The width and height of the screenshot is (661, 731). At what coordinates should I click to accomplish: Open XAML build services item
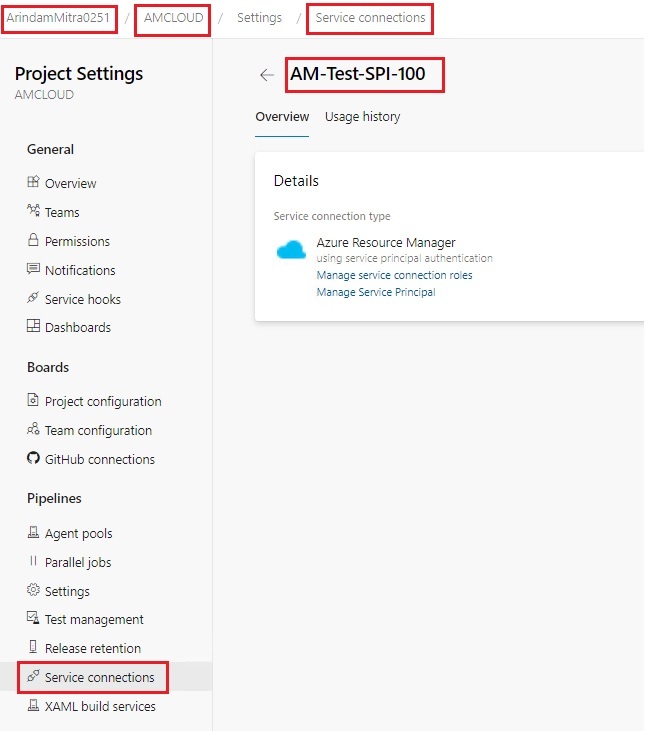pos(100,706)
